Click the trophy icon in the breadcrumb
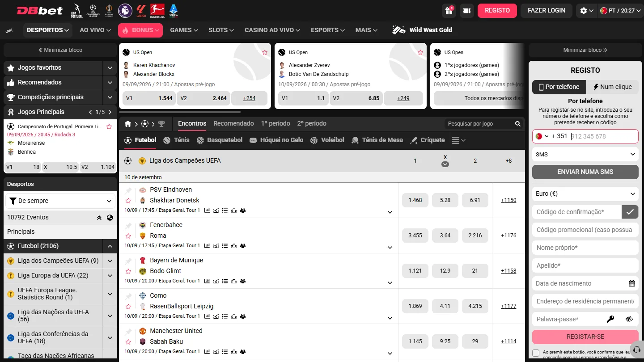The width and height of the screenshot is (644, 362). (161, 124)
